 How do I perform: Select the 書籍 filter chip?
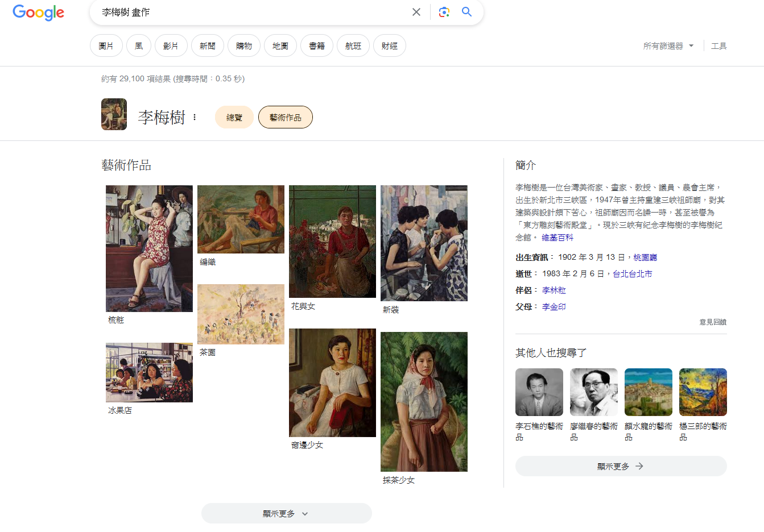(317, 46)
